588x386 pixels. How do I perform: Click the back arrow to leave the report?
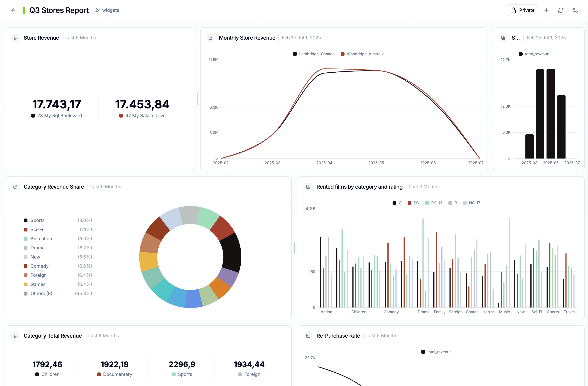point(13,10)
